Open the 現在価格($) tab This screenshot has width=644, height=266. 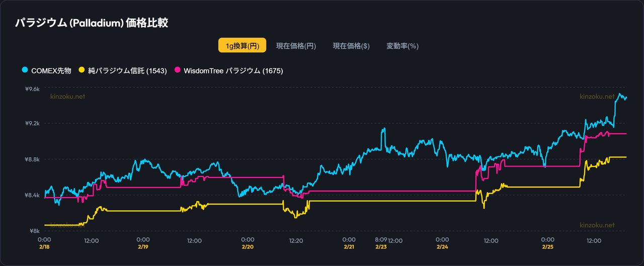(x=351, y=46)
